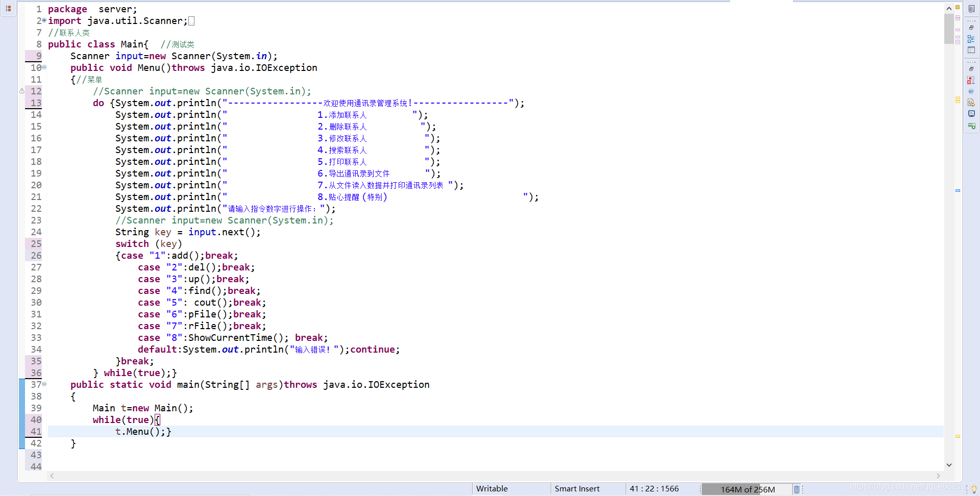Click yellow warning annotation in overview ruler

pyautogui.click(x=958, y=100)
